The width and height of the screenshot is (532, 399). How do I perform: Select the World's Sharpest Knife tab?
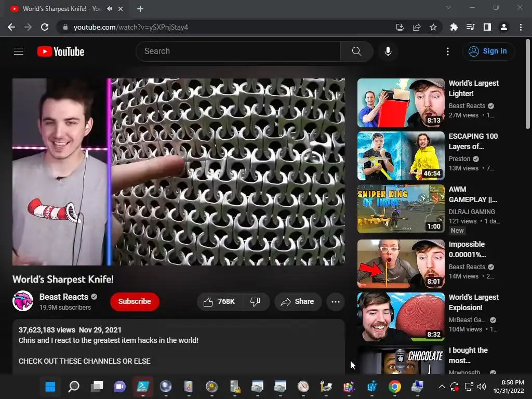[66, 9]
